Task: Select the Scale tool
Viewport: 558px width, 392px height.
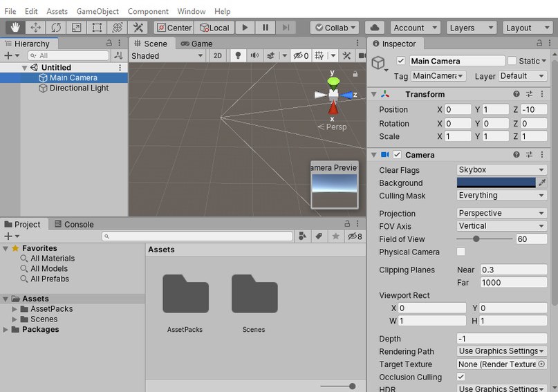Action: tap(76, 28)
